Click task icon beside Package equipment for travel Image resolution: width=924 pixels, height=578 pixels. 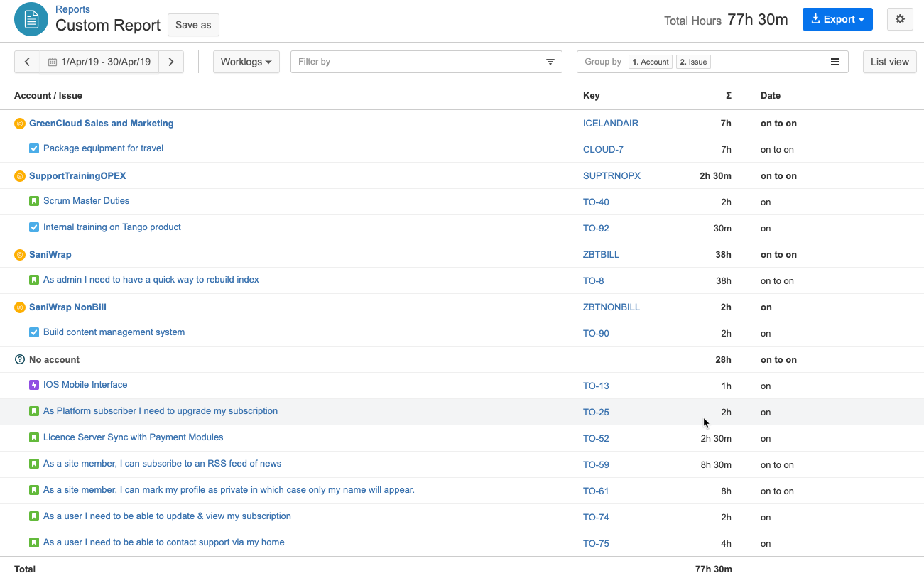point(34,148)
